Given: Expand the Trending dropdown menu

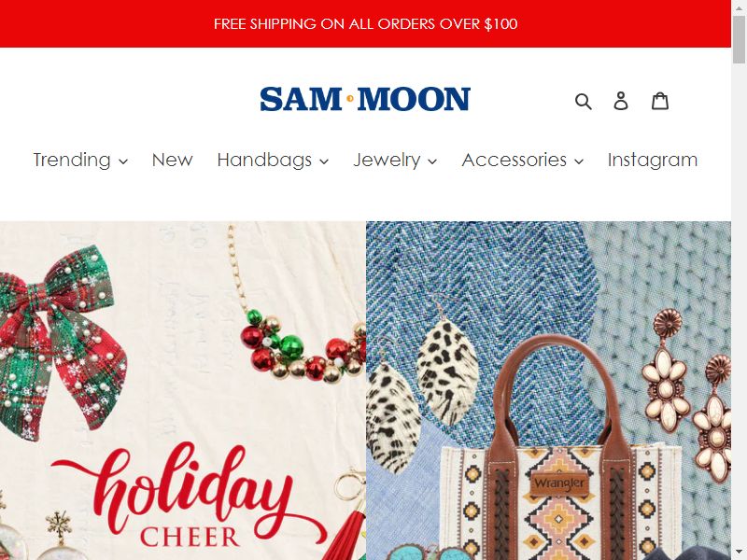Looking at the screenshot, I should click(80, 160).
